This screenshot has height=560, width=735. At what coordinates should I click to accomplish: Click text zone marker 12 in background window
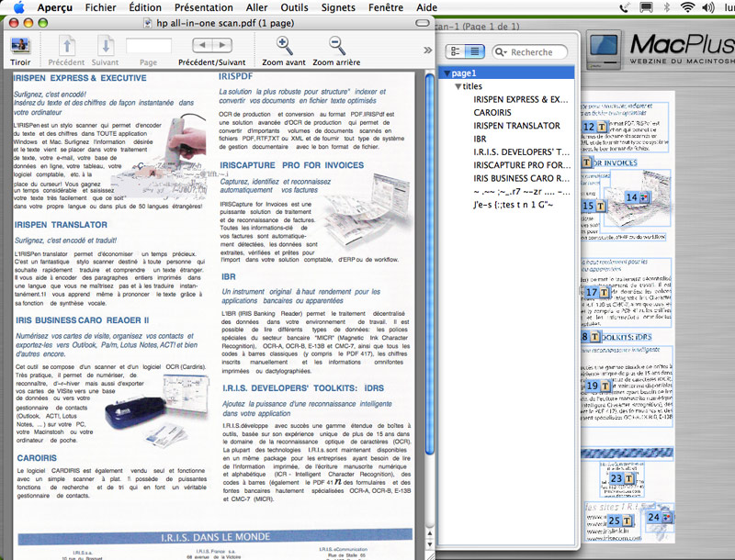594,127
